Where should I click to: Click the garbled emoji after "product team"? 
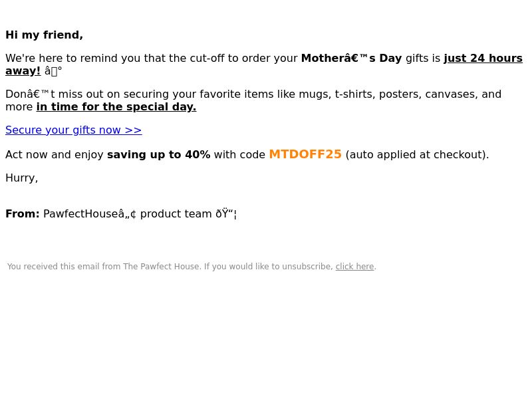pos(226,214)
